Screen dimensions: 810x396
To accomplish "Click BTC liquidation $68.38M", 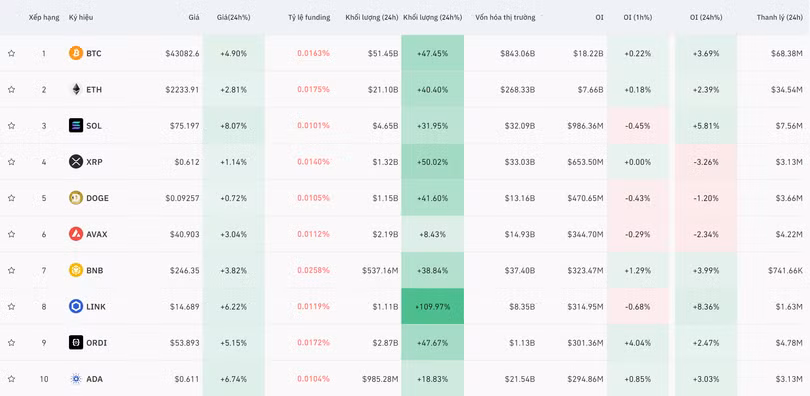I will coord(787,53).
